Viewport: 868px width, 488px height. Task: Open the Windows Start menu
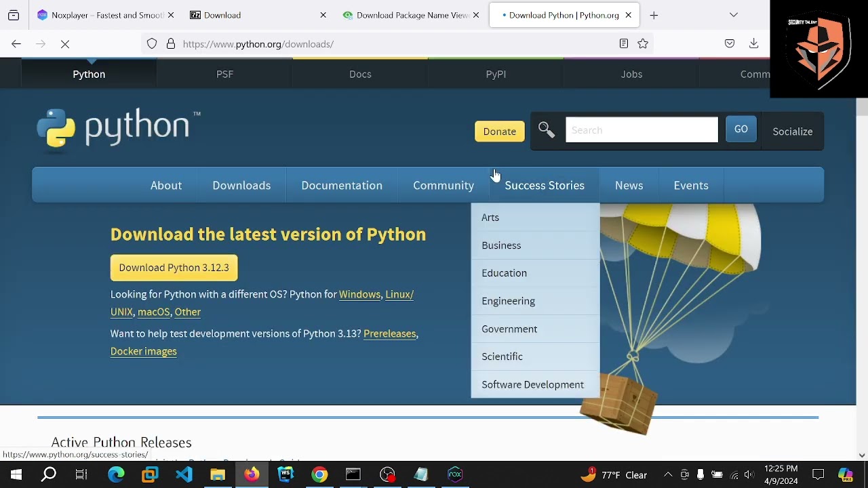click(16, 474)
